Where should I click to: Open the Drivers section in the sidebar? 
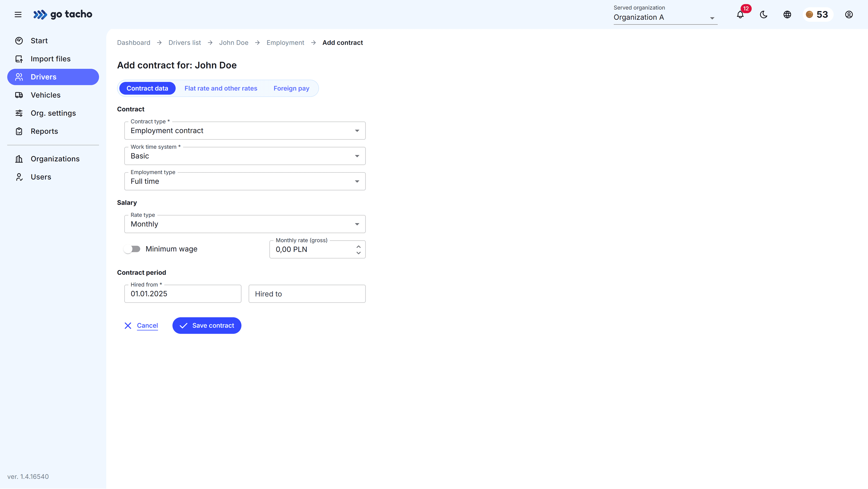pos(43,76)
